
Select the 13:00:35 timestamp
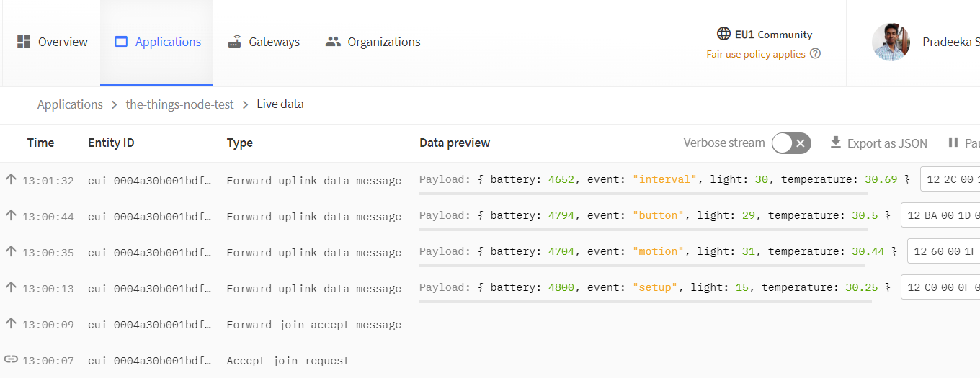coord(48,253)
